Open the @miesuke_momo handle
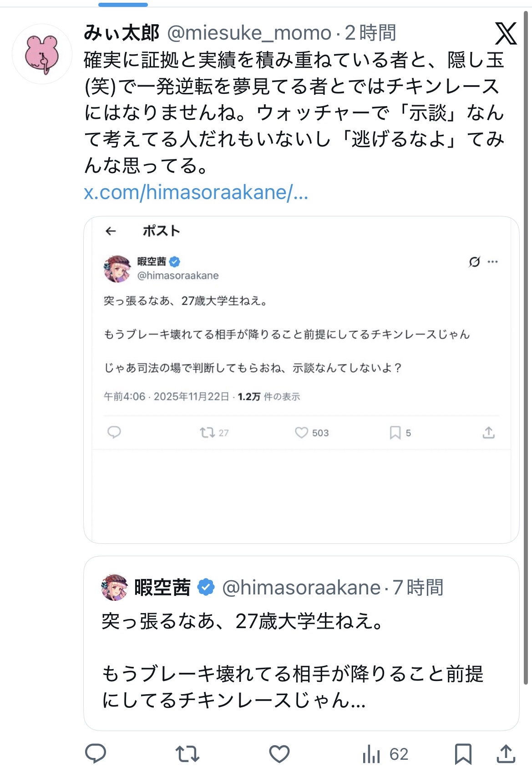The width and height of the screenshot is (532, 778). [x=249, y=33]
